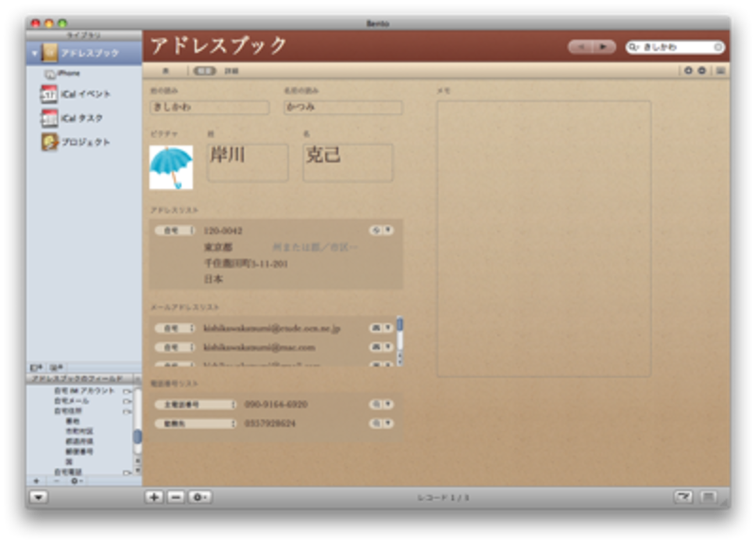Click inside the empty メモ notes box

pos(544,239)
